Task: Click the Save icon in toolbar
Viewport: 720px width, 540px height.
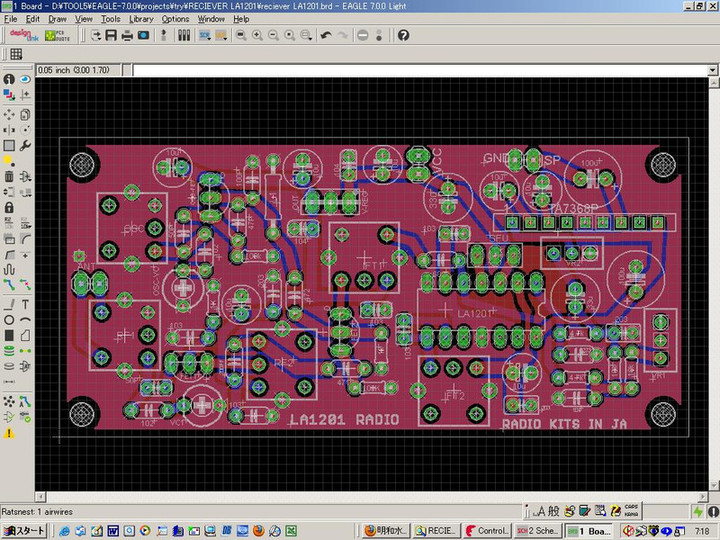Action: coord(111,35)
